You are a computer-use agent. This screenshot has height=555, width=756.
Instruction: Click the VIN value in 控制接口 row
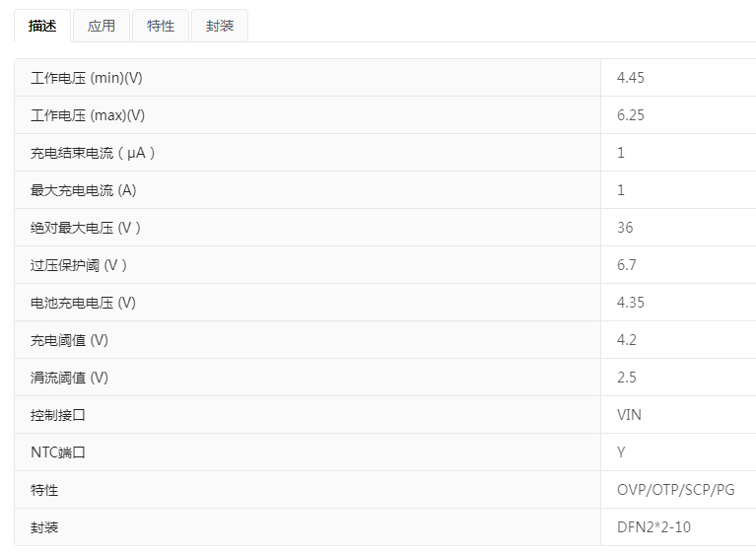point(629,415)
